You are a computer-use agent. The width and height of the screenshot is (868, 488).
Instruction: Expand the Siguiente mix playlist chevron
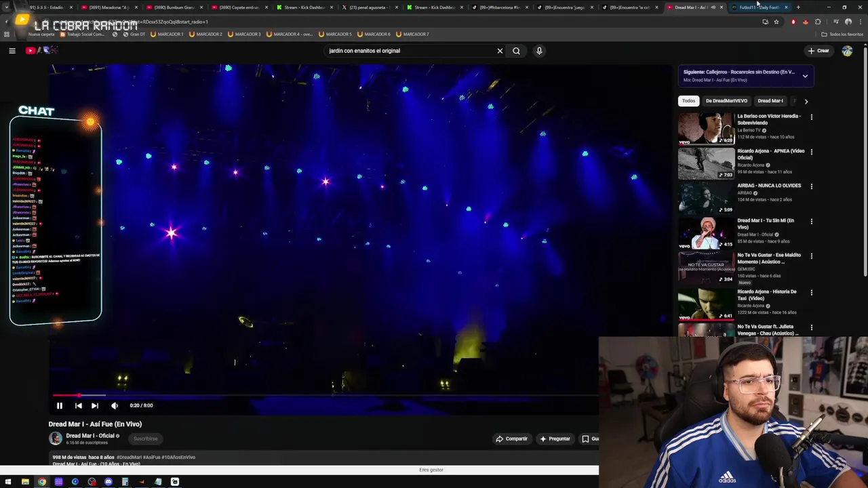805,76
